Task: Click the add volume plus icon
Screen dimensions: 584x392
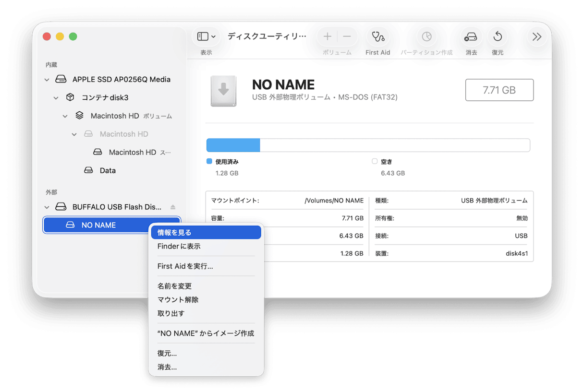Action: click(328, 36)
